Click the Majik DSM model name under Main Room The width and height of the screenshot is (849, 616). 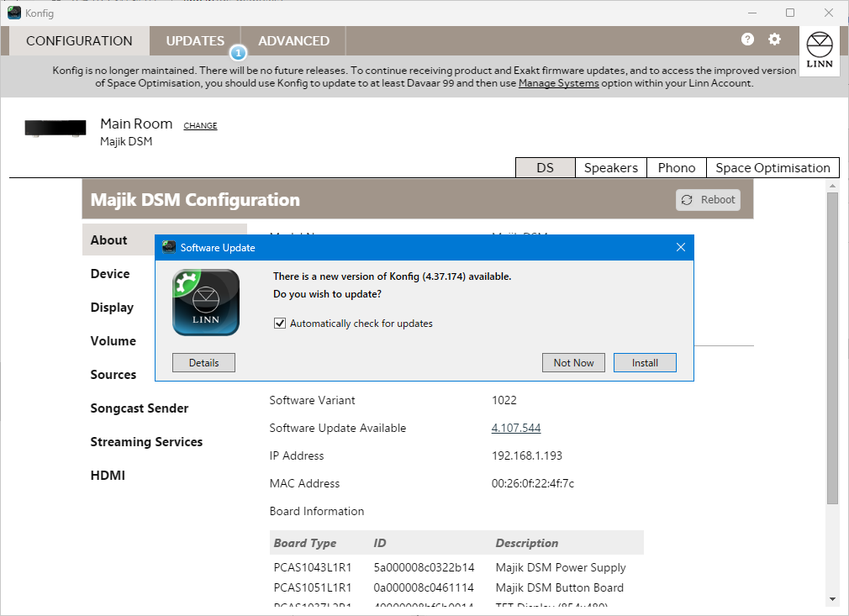click(126, 141)
